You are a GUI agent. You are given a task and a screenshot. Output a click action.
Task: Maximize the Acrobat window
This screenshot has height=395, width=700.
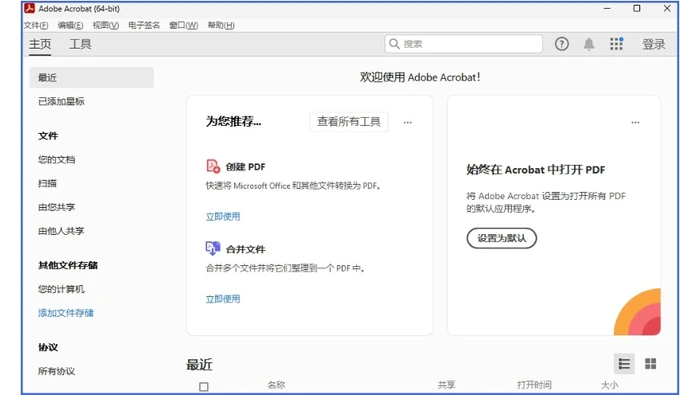coord(637,8)
